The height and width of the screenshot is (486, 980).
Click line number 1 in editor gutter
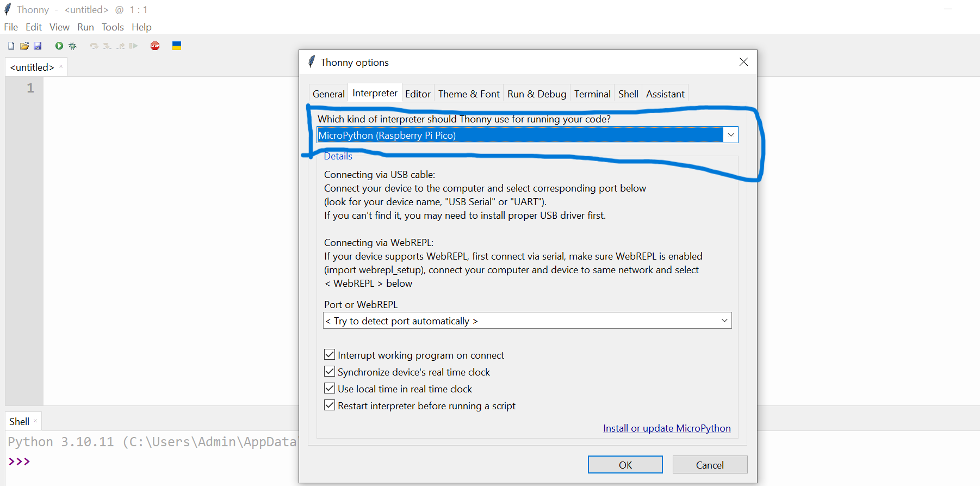30,88
